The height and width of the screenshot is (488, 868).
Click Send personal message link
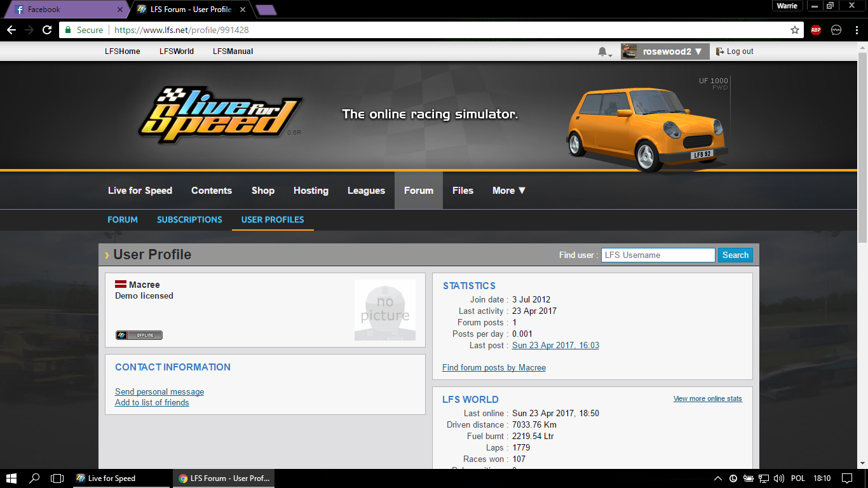pyautogui.click(x=159, y=391)
